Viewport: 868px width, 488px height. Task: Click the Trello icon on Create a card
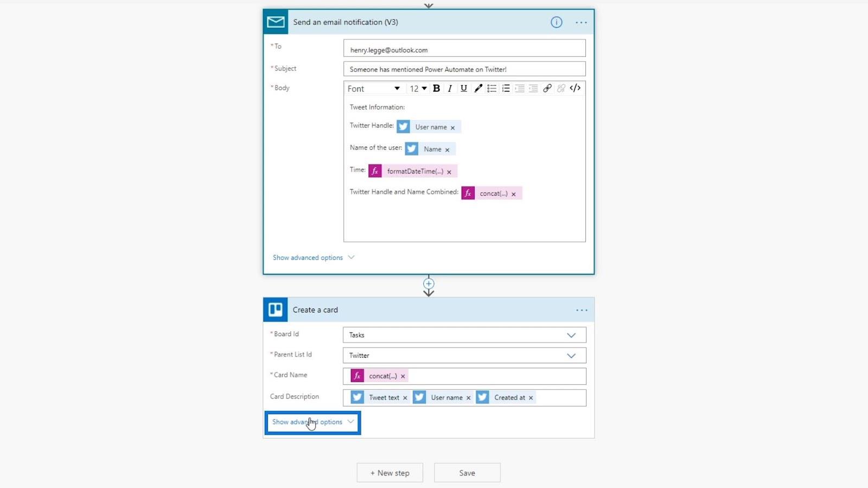click(x=276, y=310)
